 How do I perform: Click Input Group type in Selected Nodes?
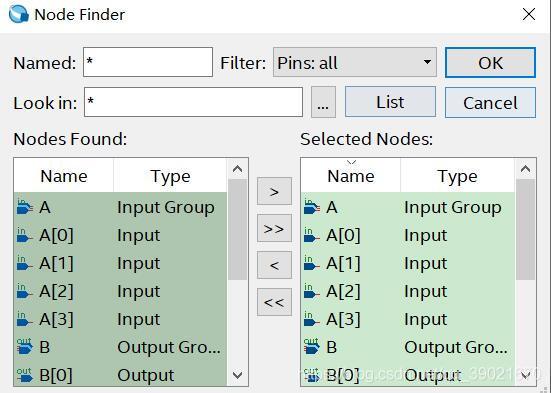click(x=453, y=207)
